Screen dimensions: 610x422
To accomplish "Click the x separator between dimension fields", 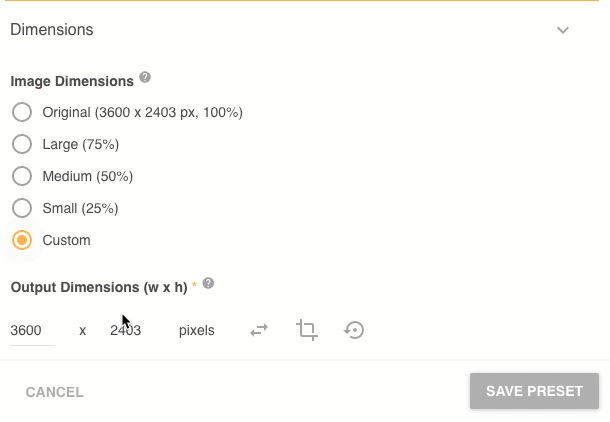I will point(83,330).
